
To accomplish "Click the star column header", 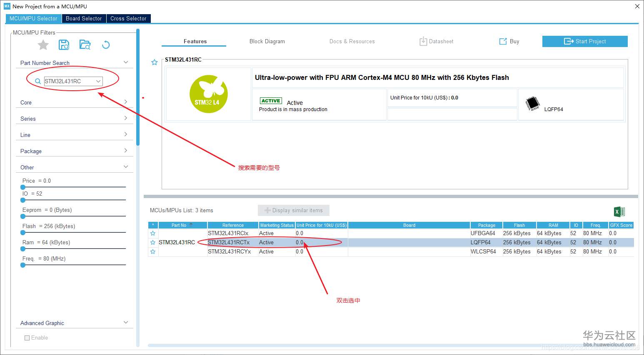I will coord(153,225).
